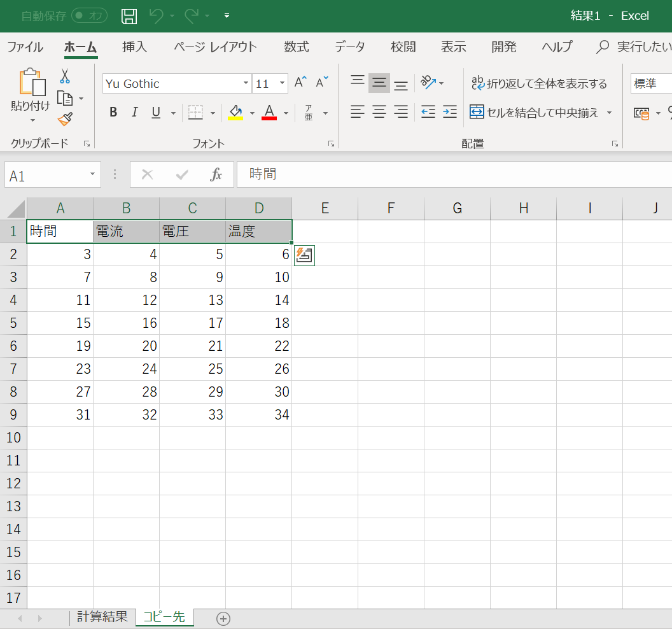Screen dimensions: 672x629
Task: Click the add new sheet plus icon
Action: (223, 619)
